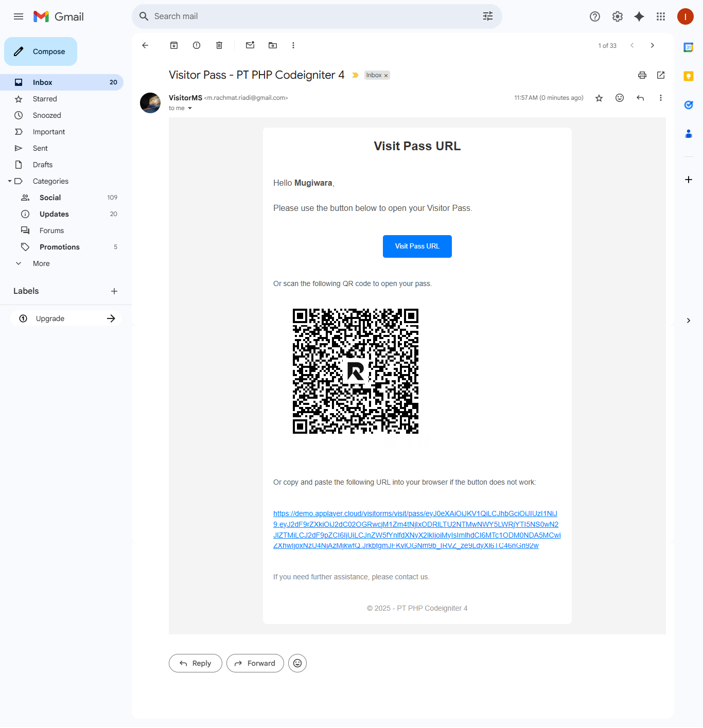Archive this email
This screenshot has height=728, width=703.
[174, 45]
